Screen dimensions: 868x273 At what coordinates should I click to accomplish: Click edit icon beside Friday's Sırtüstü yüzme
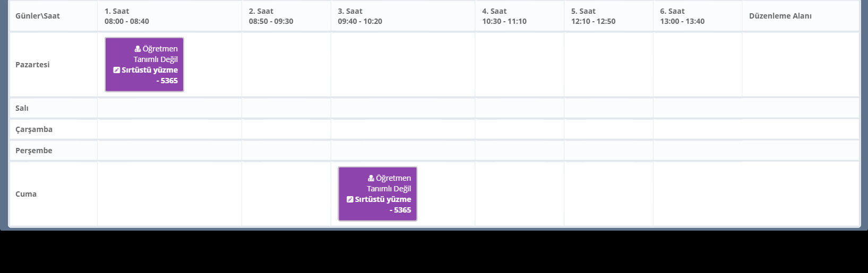350,199
